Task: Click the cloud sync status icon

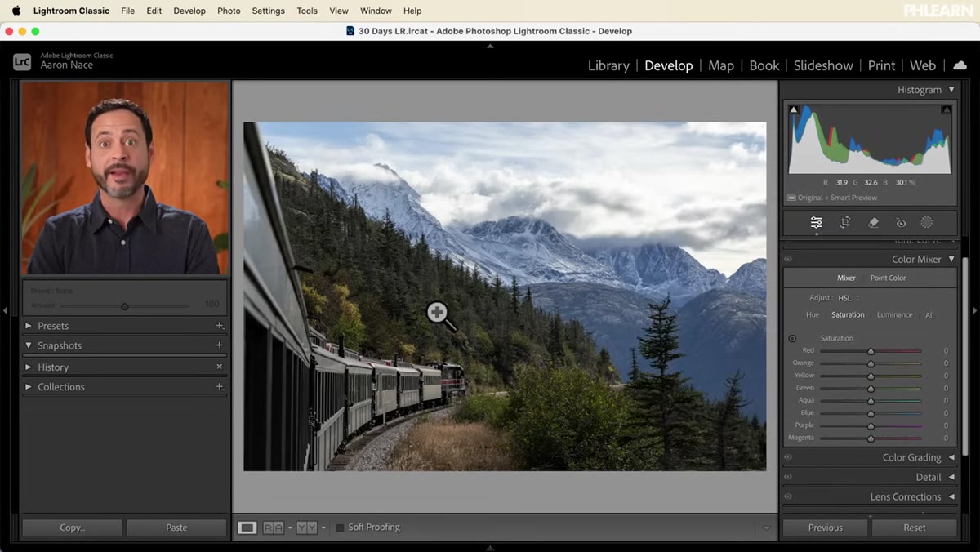Action: click(x=960, y=65)
